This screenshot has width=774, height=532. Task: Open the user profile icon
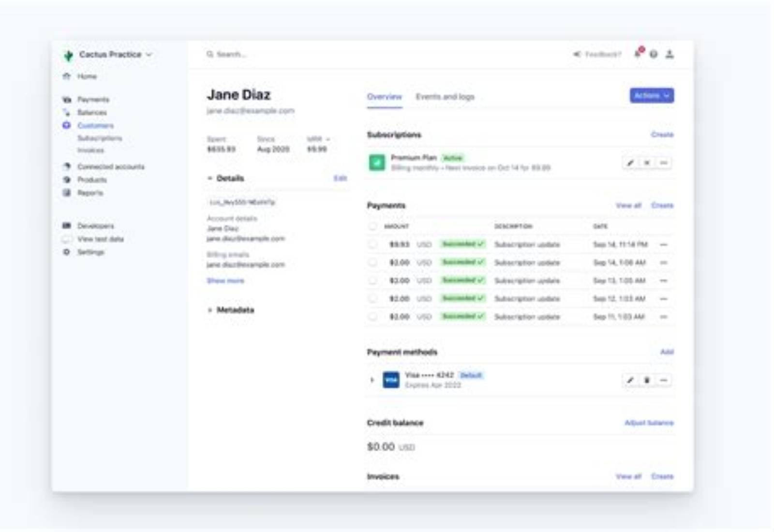(670, 54)
